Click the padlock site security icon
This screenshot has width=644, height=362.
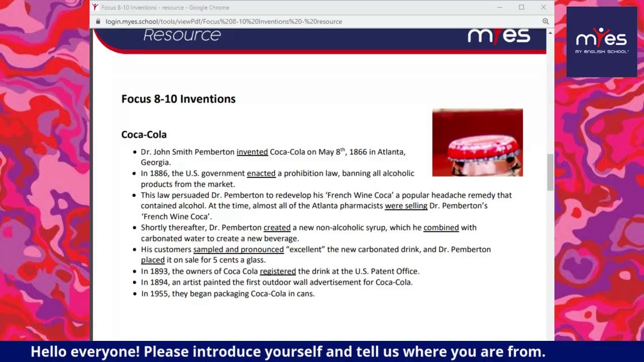tap(98, 22)
